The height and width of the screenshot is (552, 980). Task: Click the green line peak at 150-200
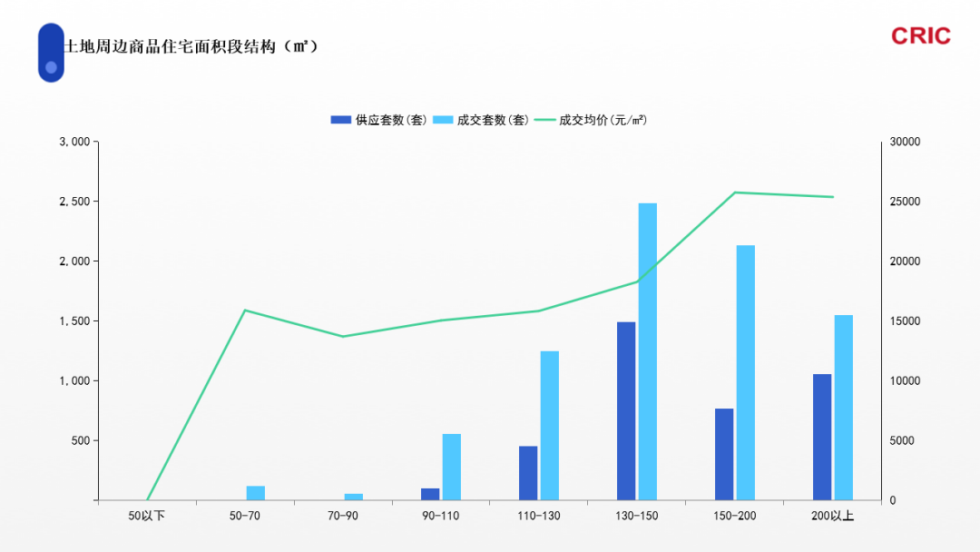click(735, 192)
